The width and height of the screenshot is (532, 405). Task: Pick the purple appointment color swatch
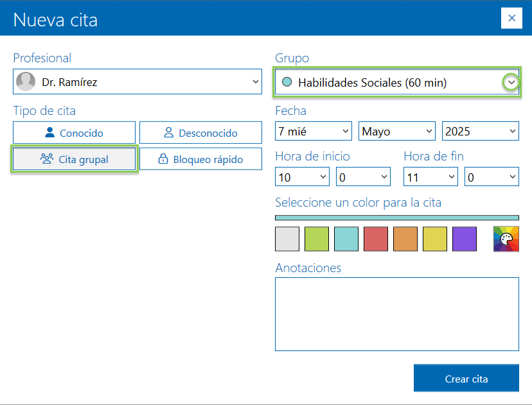click(465, 239)
